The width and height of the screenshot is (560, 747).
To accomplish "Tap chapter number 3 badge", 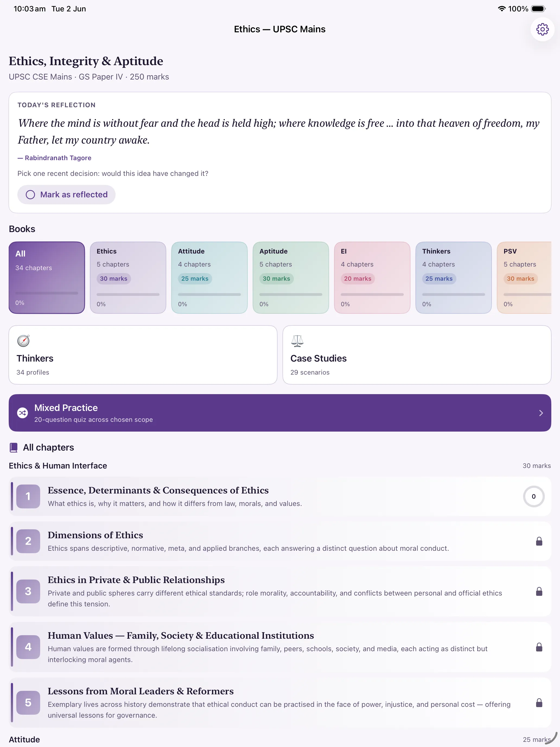I will pos(28,591).
